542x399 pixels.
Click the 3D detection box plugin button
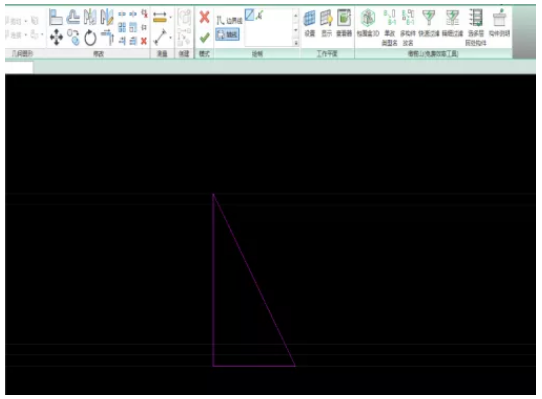pyautogui.click(x=368, y=23)
